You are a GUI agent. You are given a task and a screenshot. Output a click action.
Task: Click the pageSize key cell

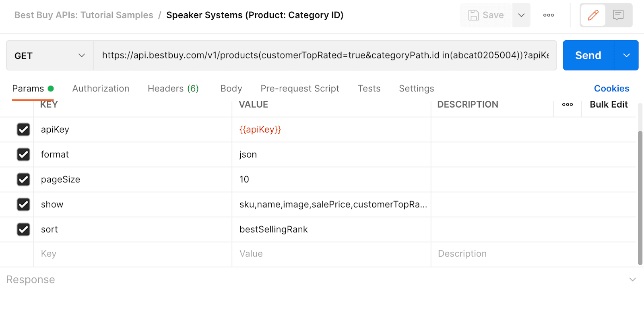(133, 180)
